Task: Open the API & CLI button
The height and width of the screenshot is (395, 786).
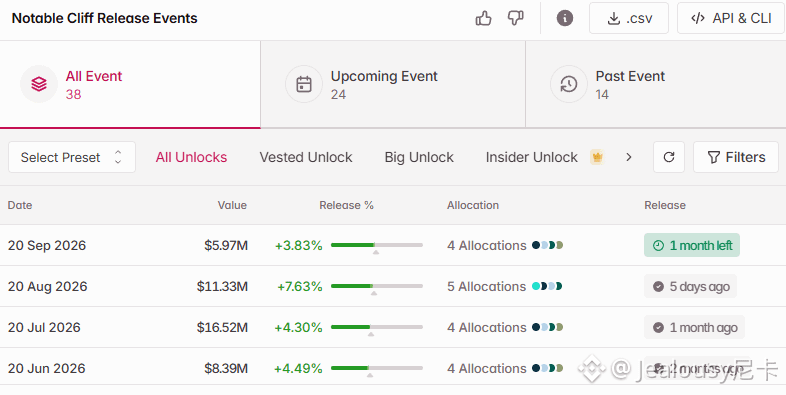Action: click(x=731, y=18)
